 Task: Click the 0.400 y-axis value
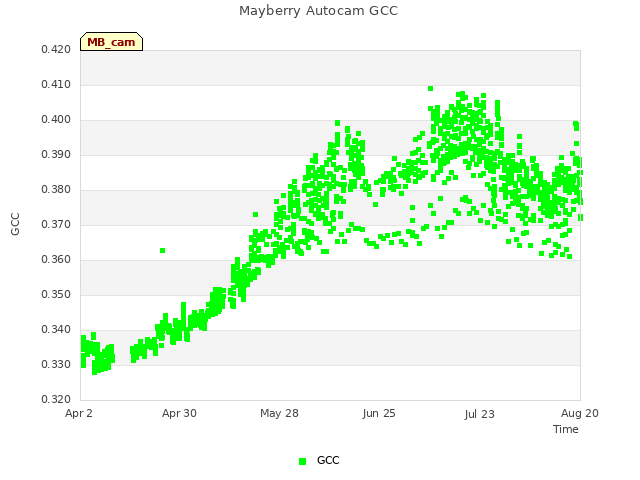(56, 120)
